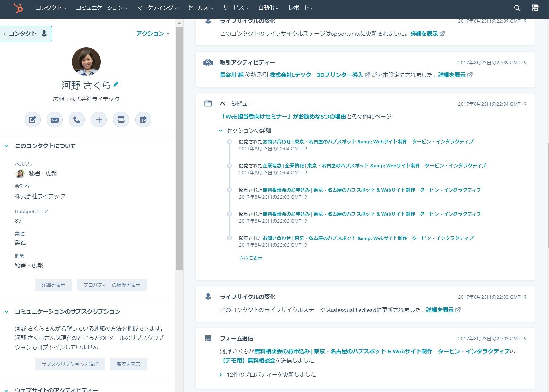The height and width of the screenshot is (392, 549).
Task: Click the sidebar scroll up arrow
Action: pos(179,23)
